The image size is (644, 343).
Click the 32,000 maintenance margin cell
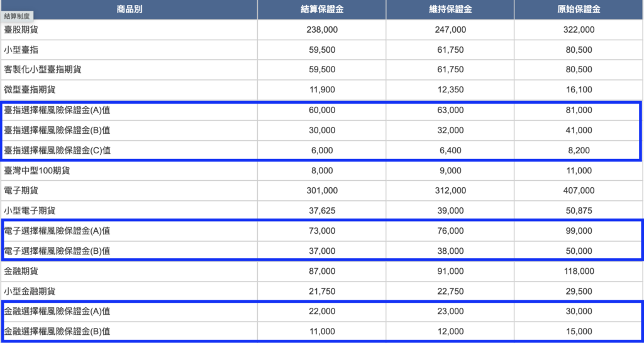coord(450,131)
